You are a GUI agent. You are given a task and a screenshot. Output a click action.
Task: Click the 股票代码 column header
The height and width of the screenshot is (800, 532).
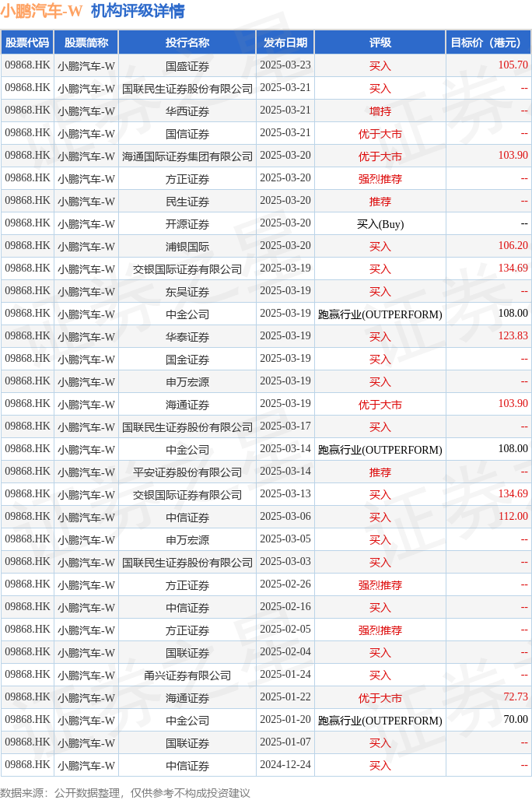click(x=27, y=42)
